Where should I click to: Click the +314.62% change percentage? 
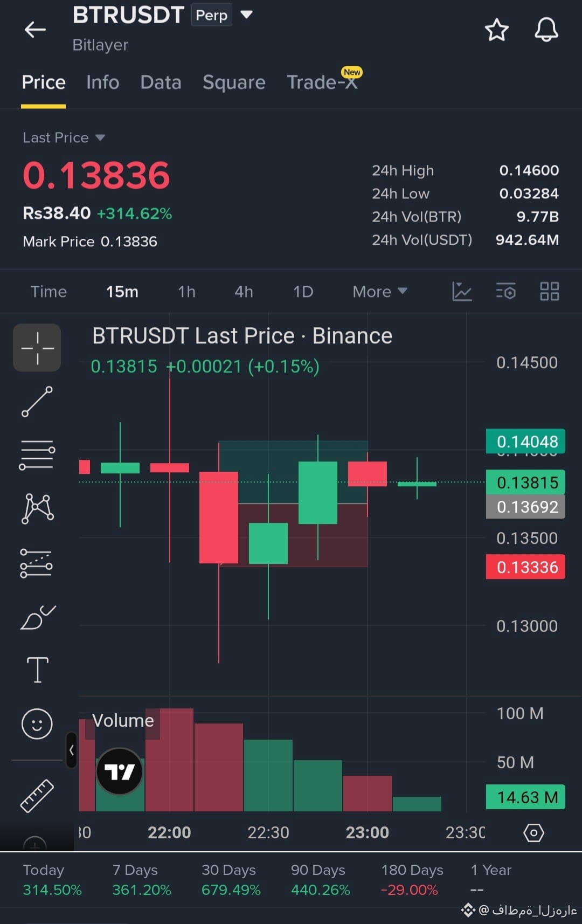point(134,213)
